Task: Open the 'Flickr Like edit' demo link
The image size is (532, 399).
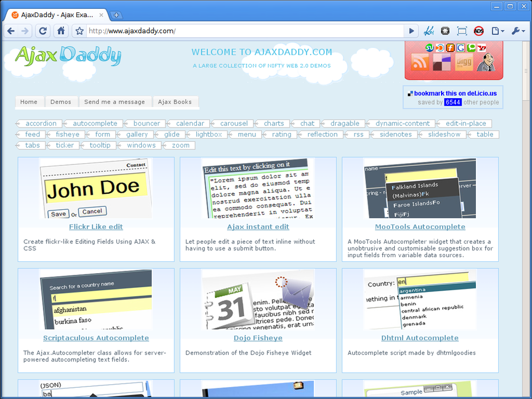Action: pos(96,226)
